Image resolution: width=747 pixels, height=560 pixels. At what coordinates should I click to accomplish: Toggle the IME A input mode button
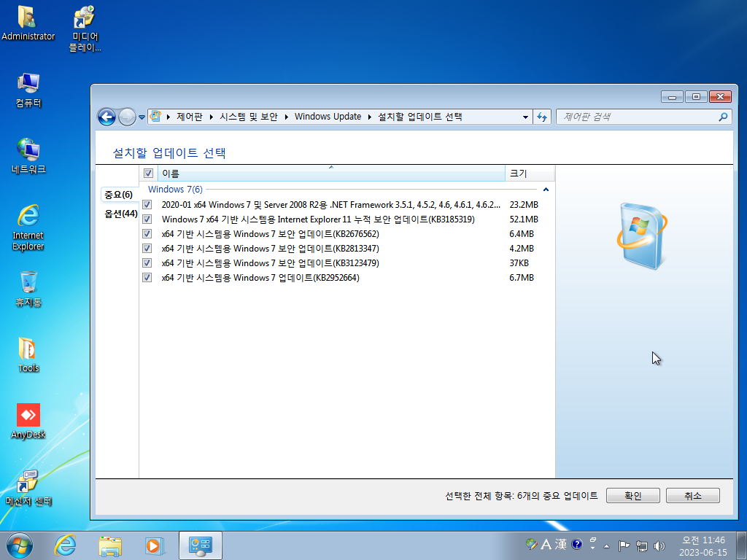(x=546, y=544)
